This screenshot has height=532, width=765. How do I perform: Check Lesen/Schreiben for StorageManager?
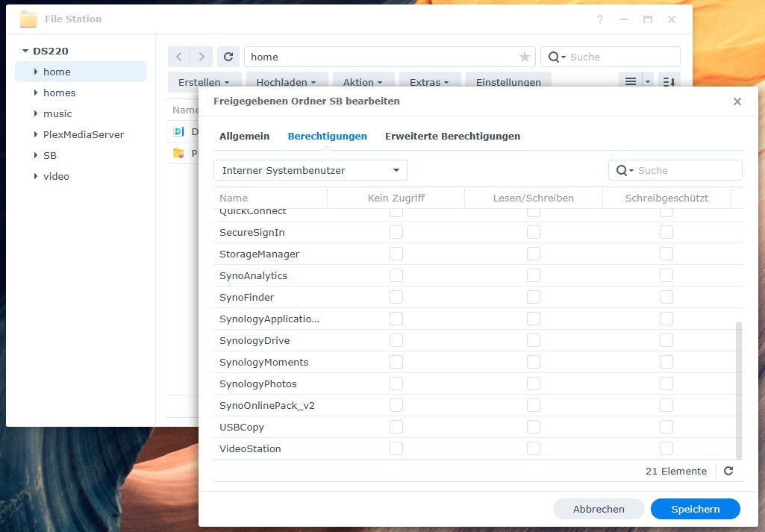click(x=533, y=254)
